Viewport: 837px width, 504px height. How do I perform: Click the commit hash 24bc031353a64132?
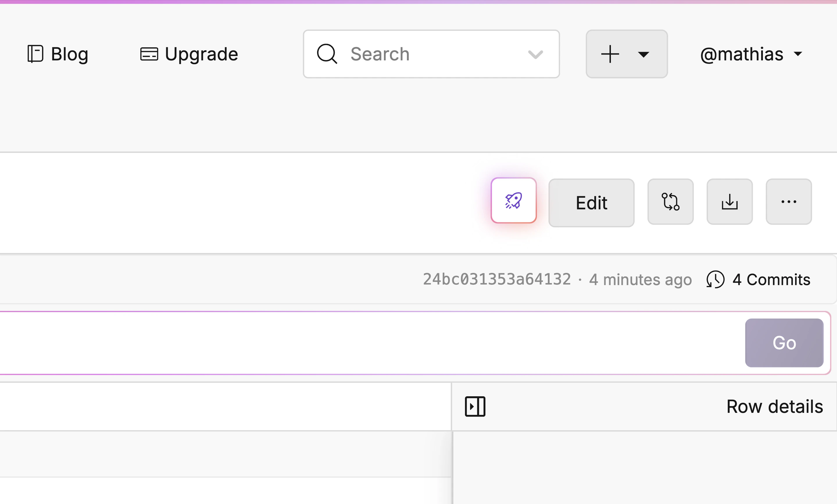click(x=497, y=279)
